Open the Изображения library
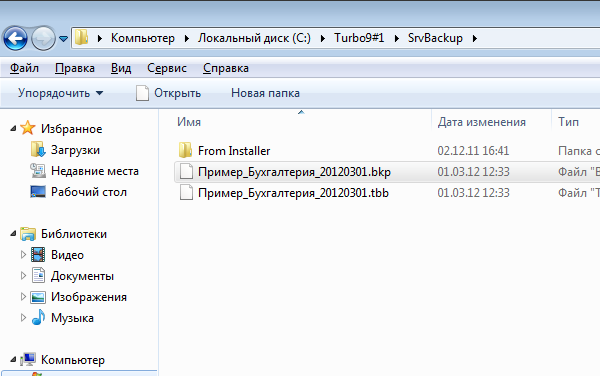Screen dimensions: 600x376 [x=89, y=297]
